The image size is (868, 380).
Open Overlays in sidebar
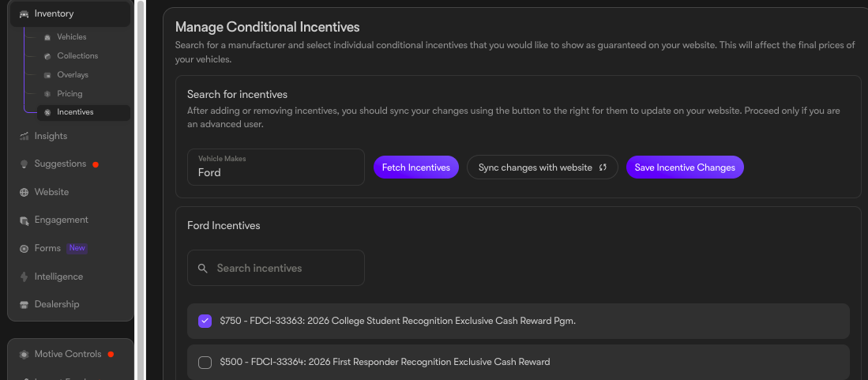coord(73,75)
